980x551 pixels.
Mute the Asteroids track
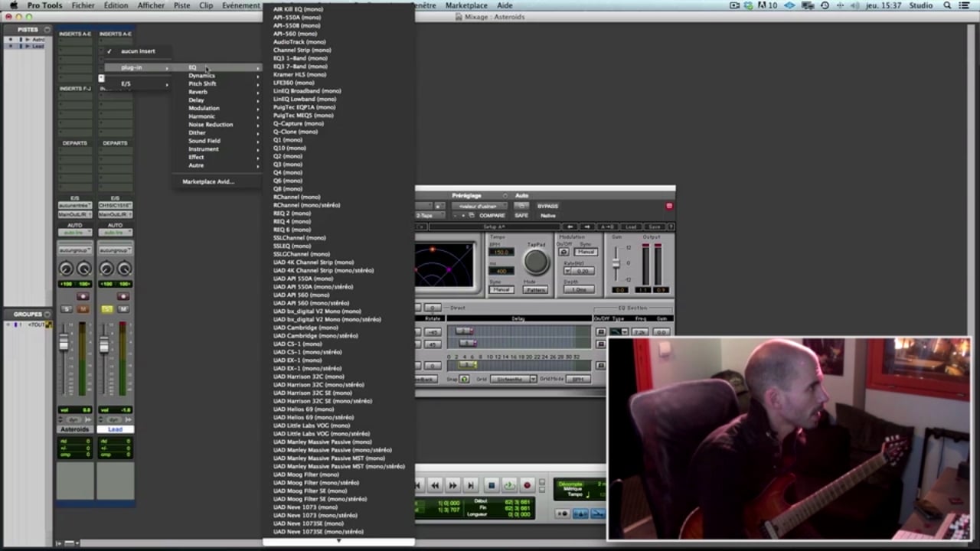pos(83,309)
